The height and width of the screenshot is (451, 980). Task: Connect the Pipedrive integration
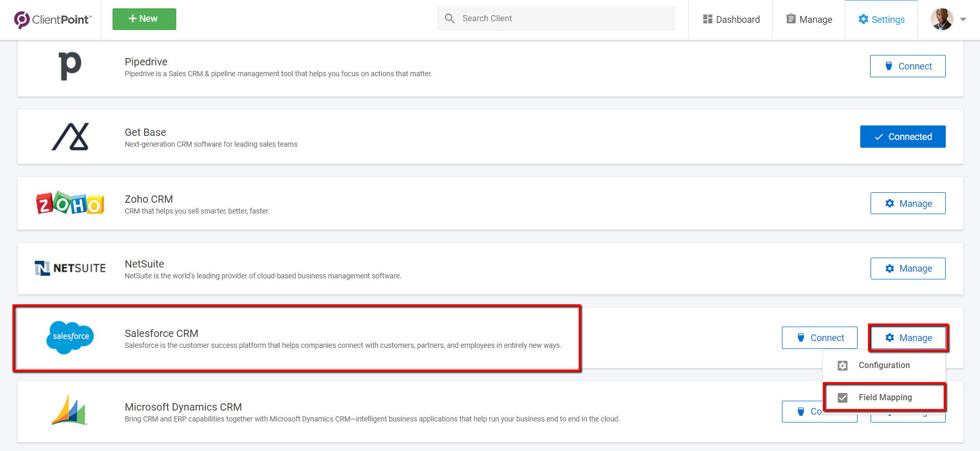pos(907,66)
